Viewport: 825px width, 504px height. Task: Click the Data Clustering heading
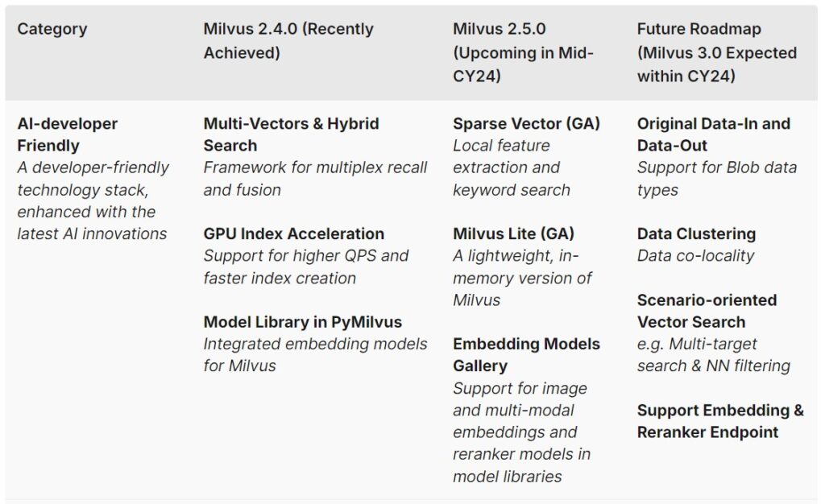tap(696, 234)
